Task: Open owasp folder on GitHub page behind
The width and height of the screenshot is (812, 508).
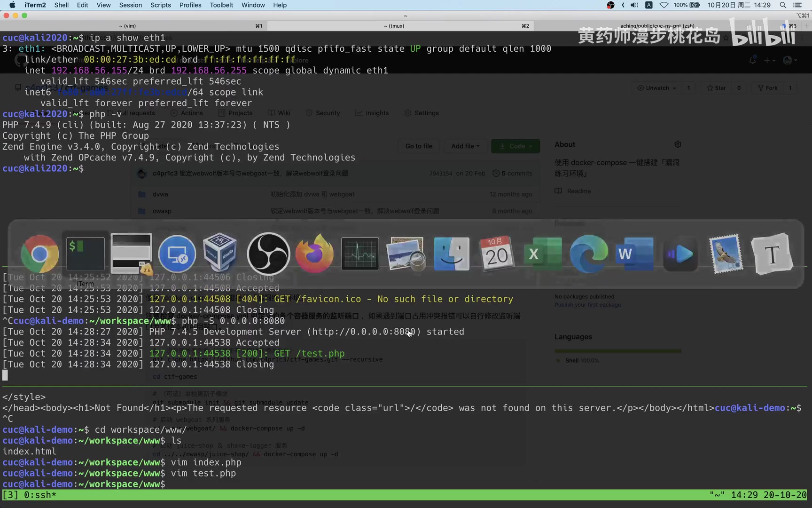Action: [162, 211]
